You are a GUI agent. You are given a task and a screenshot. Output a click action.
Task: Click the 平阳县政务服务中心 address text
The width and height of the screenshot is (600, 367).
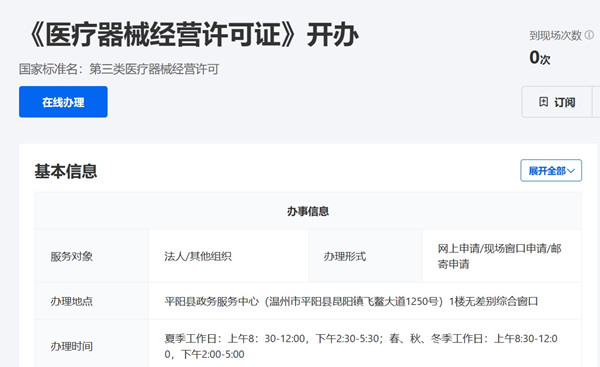pyautogui.click(x=351, y=301)
